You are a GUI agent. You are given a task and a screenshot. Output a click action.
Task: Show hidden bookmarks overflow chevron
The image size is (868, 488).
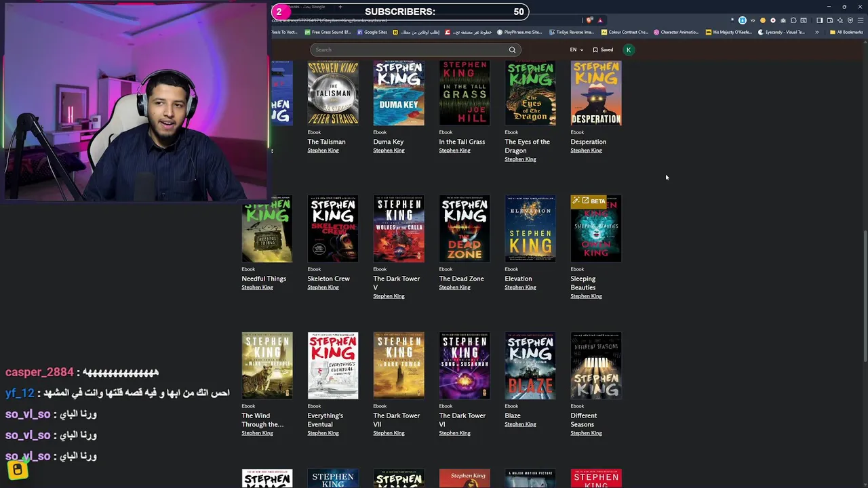coord(816,32)
